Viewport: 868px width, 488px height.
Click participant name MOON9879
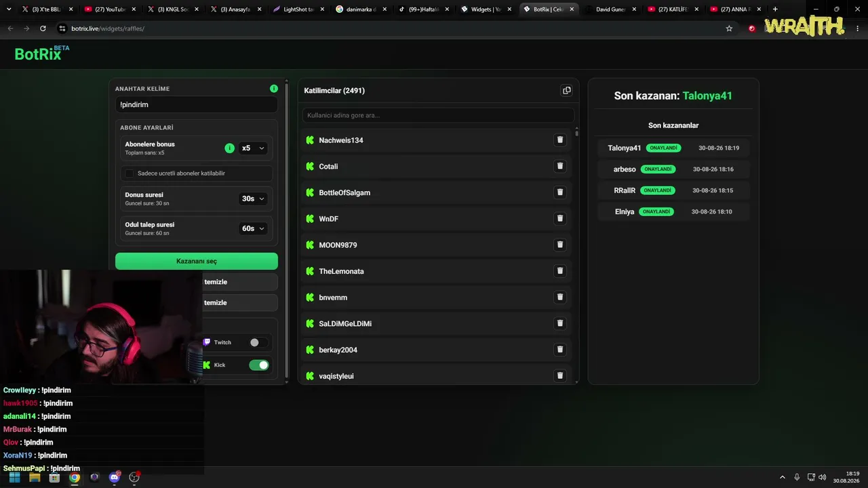[338, 245]
